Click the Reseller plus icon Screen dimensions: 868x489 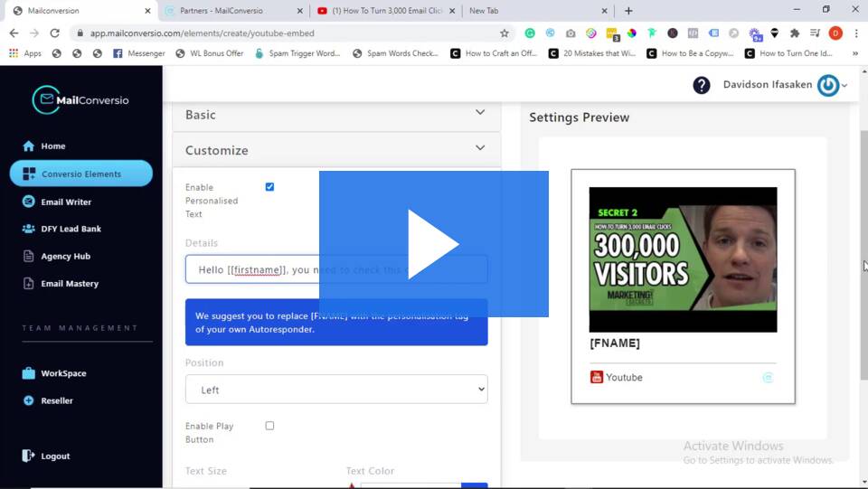(x=28, y=400)
